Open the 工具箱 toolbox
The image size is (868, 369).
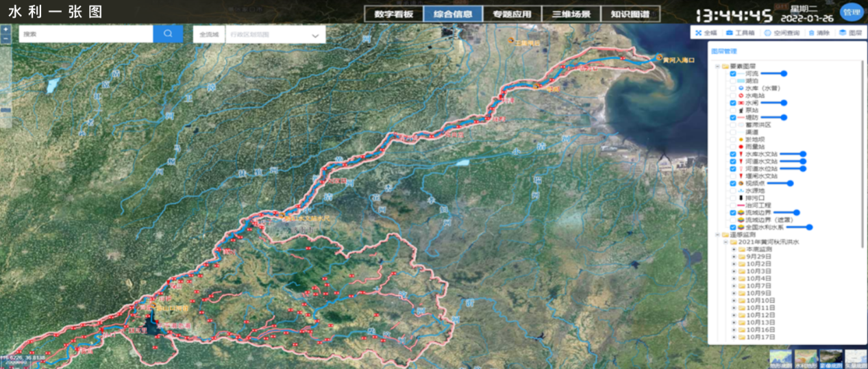741,32
